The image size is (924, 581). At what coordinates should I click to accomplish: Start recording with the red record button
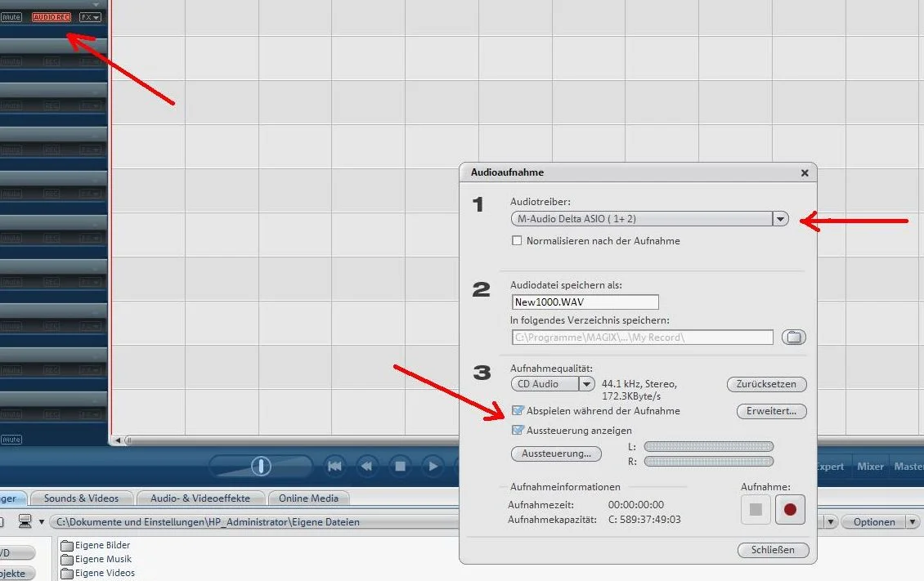pos(790,509)
